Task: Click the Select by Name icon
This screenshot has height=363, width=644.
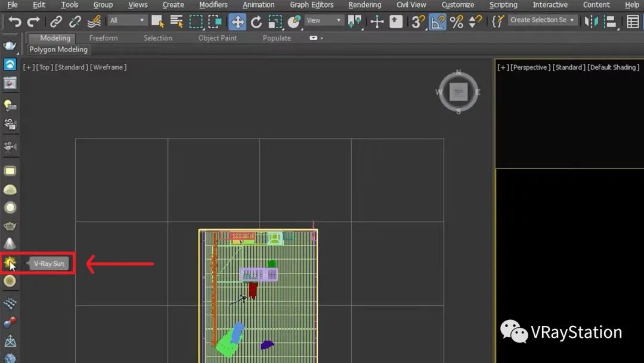Action: coord(177,22)
